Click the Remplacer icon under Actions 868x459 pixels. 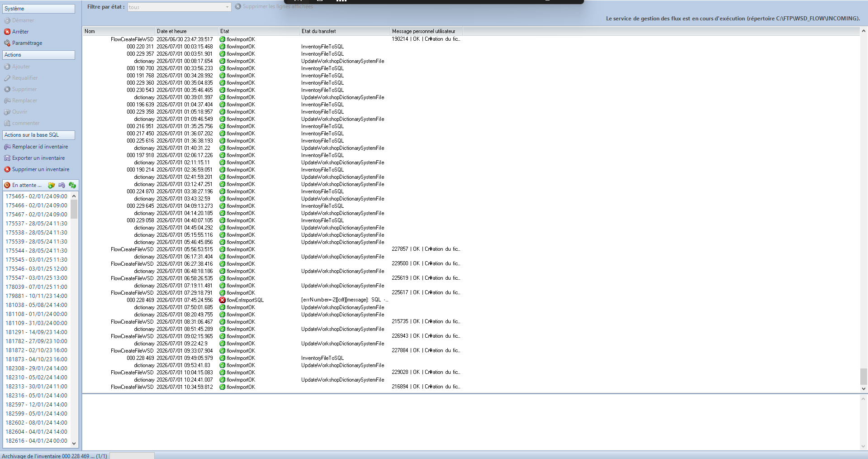coord(7,100)
